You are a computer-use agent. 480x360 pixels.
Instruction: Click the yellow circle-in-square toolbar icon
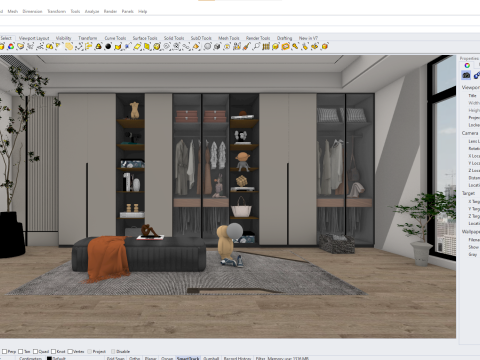coord(227,46)
